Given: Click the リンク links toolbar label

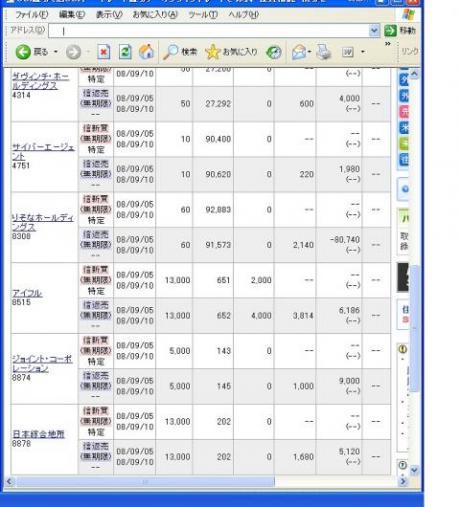Looking at the screenshot, I should click(410, 51).
